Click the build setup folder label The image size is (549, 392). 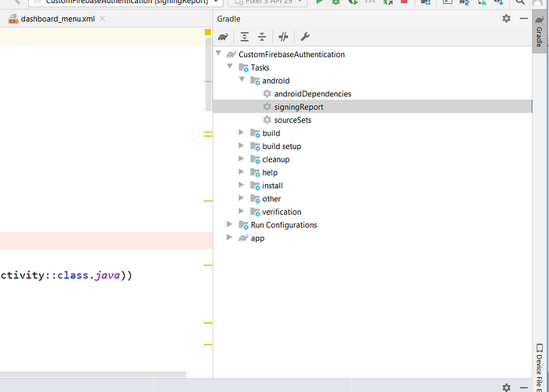tap(282, 147)
